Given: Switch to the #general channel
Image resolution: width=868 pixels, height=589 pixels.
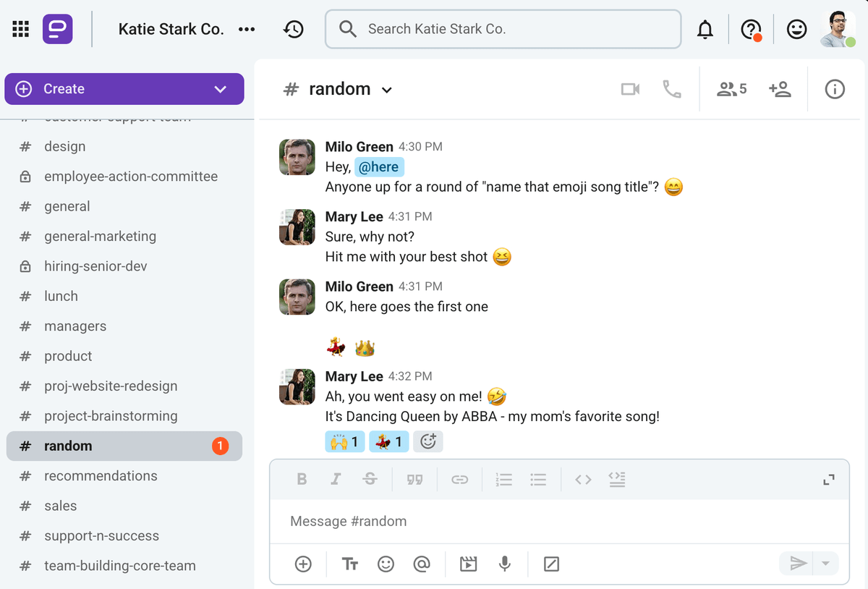Looking at the screenshot, I should 67,206.
